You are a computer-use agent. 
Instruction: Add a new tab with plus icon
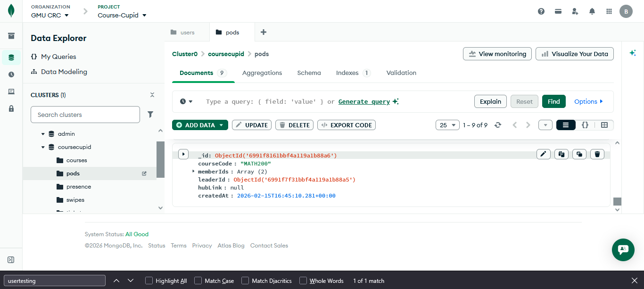click(x=264, y=32)
